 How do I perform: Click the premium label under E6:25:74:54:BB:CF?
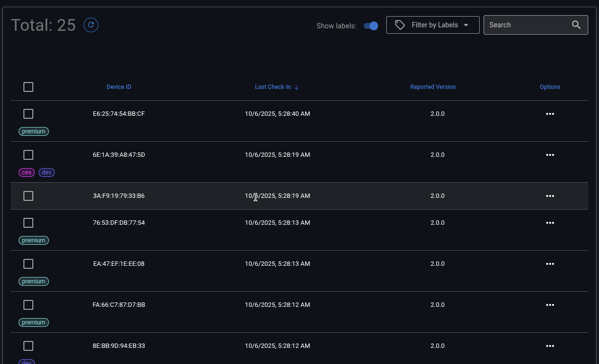[x=34, y=131]
